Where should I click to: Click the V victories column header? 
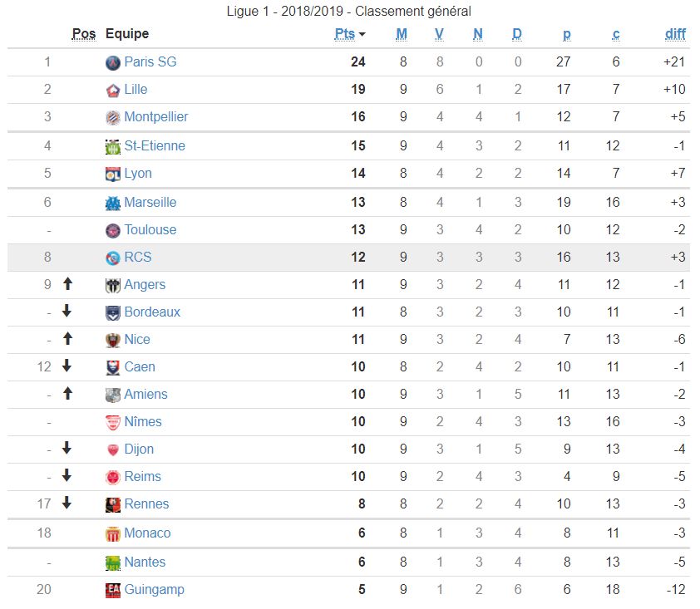click(x=439, y=34)
